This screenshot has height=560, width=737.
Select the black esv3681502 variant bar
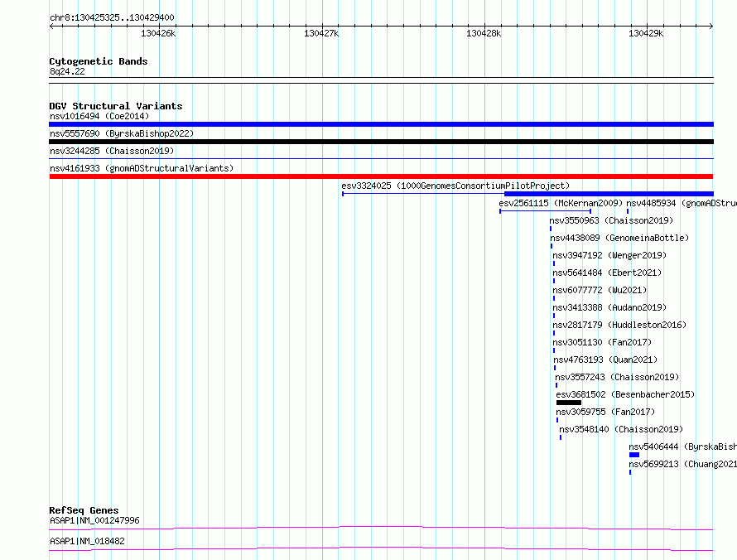(x=569, y=403)
